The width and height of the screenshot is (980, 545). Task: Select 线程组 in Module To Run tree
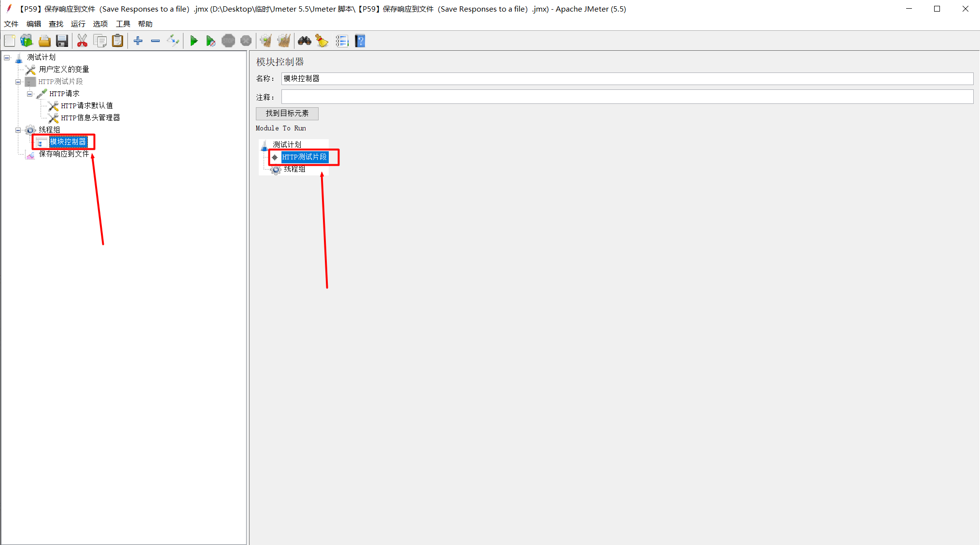(294, 169)
